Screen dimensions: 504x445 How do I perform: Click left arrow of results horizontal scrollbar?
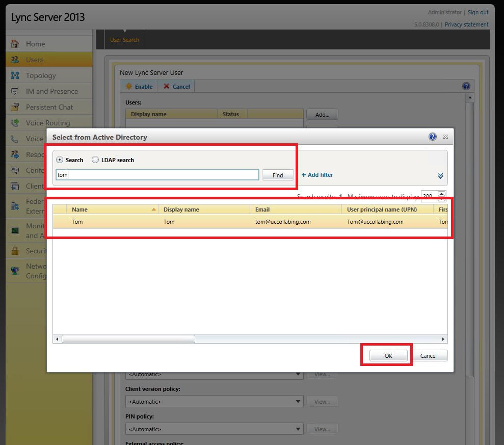tap(57, 339)
